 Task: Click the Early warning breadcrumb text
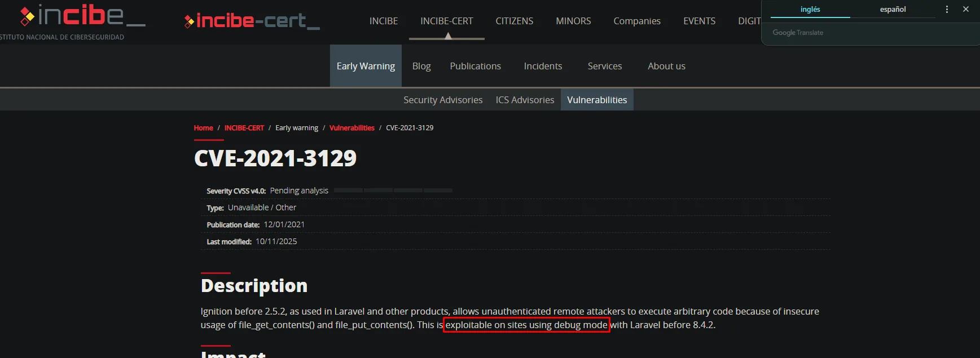click(x=297, y=128)
